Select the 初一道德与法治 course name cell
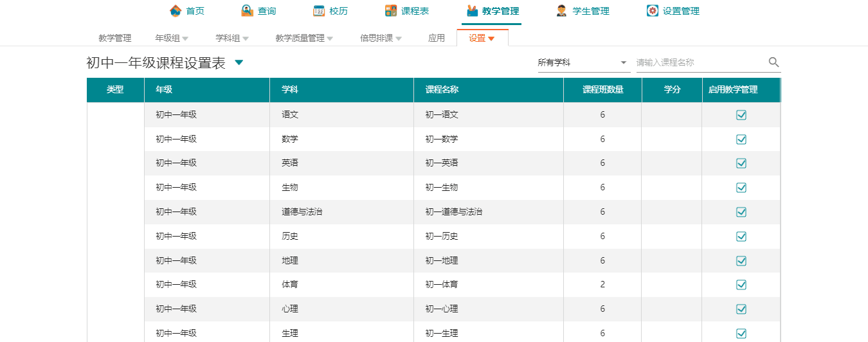Screen dimensions: 868x342 489,212
